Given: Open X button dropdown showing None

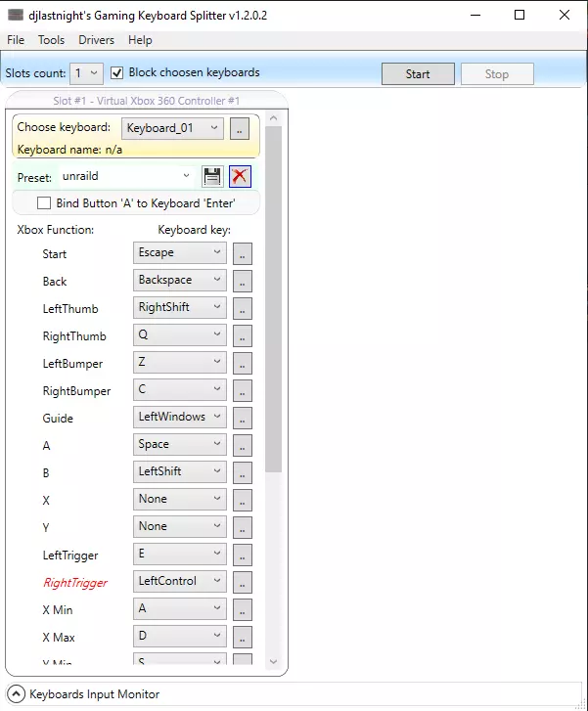Looking at the screenshot, I should coord(180,499).
